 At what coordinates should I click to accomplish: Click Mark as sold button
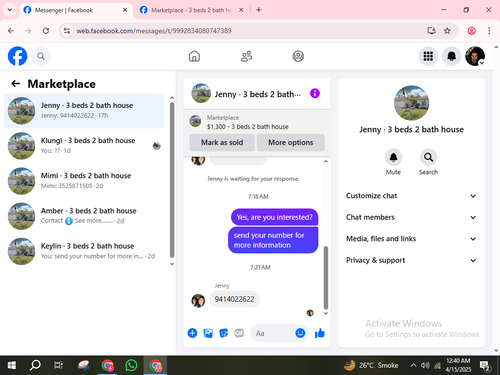222,142
